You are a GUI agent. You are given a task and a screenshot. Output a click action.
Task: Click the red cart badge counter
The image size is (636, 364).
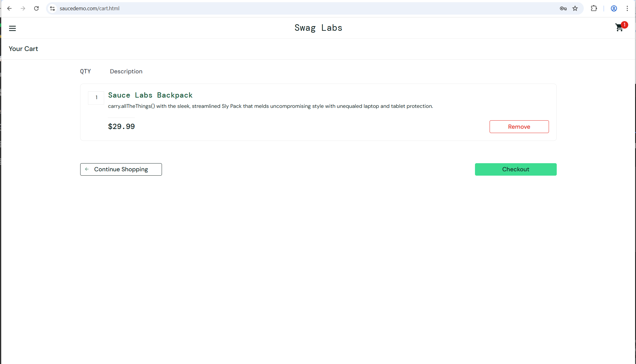click(x=624, y=25)
